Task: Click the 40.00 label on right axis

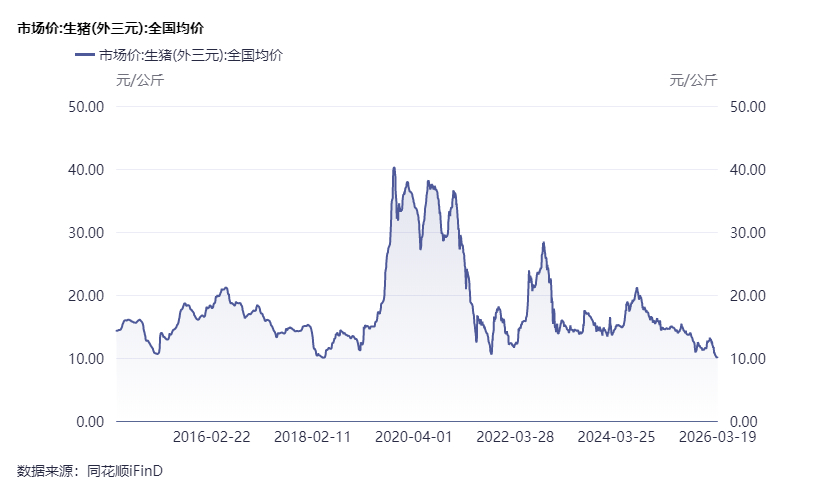Action: [748, 169]
